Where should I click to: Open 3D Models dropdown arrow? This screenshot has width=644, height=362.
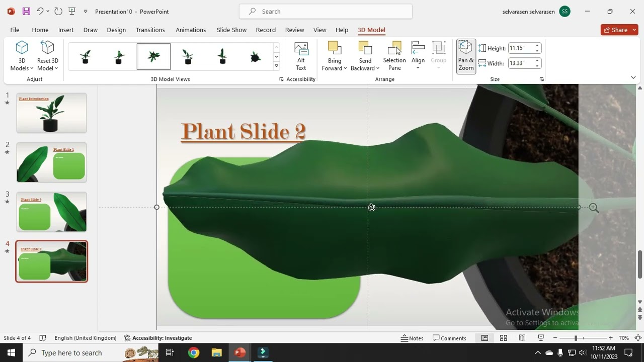click(x=32, y=68)
